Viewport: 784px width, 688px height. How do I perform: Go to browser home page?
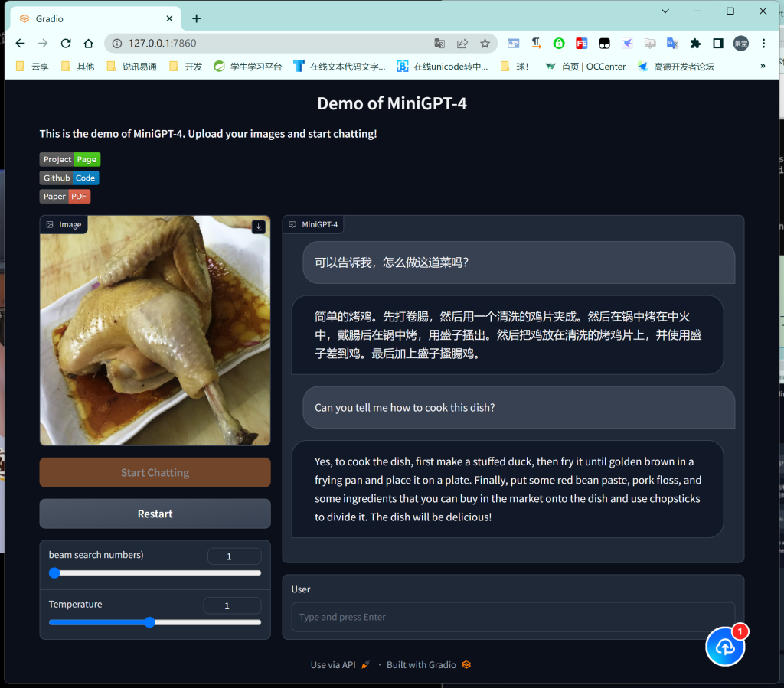coord(89,44)
